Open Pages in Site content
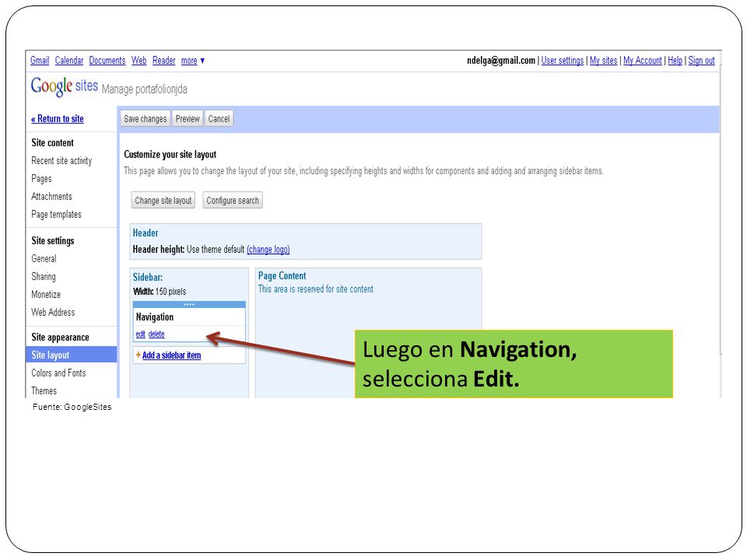Image resolution: width=747 pixels, height=560 pixels. (x=41, y=179)
